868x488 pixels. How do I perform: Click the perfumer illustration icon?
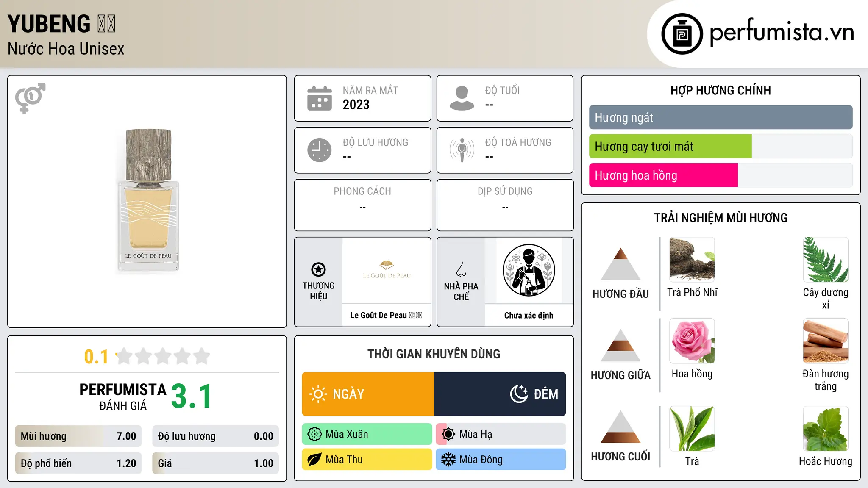click(x=529, y=270)
